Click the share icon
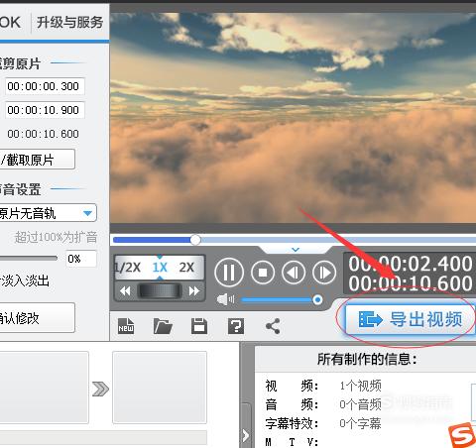 [x=273, y=326]
